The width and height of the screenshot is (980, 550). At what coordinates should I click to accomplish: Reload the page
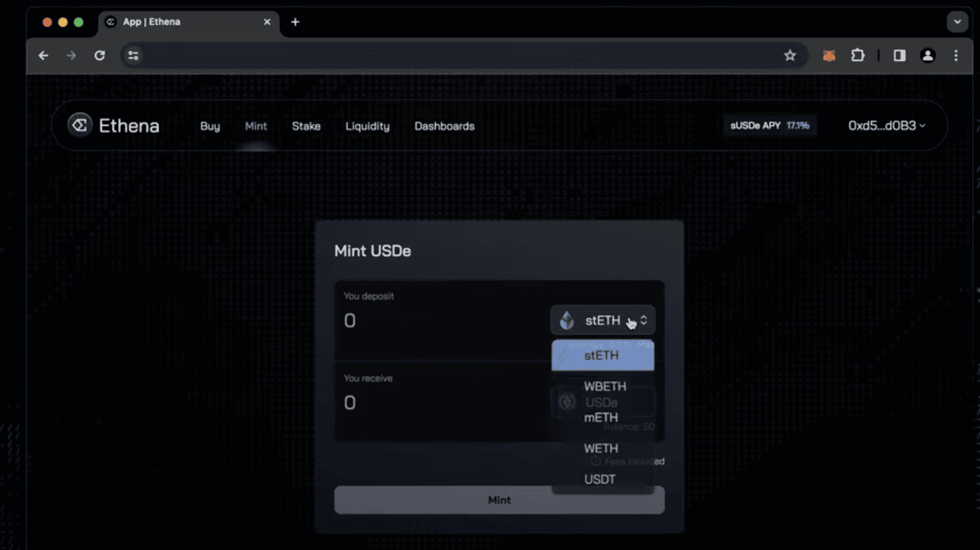click(100, 56)
